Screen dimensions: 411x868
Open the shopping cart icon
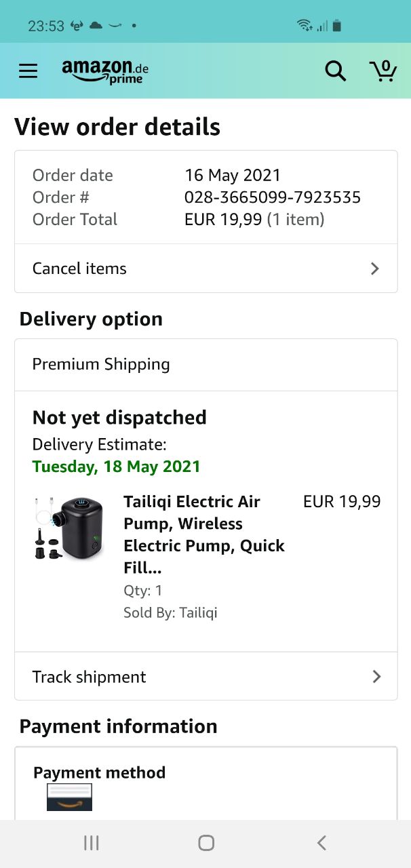click(383, 71)
